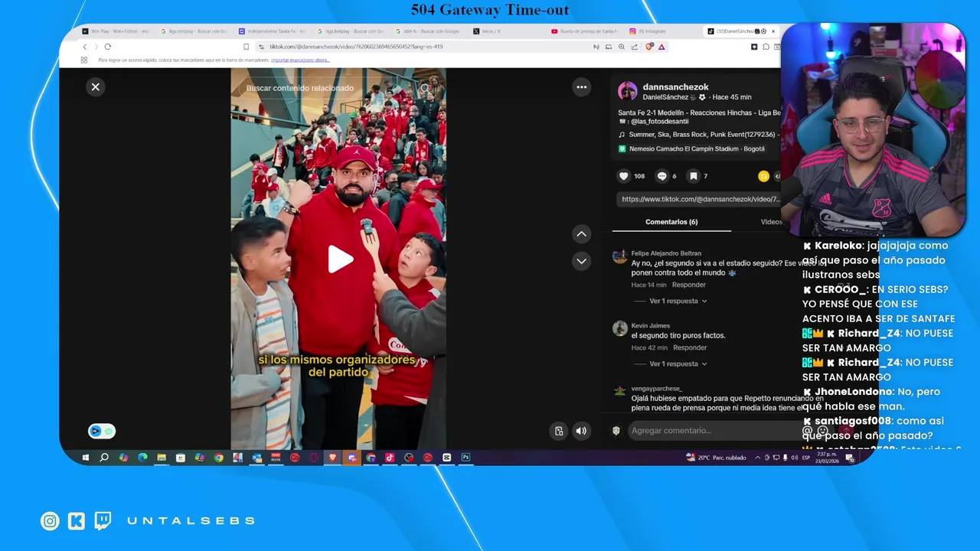Go to next video with down arrow
Viewport: 980px width, 551px height.
[581, 261]
